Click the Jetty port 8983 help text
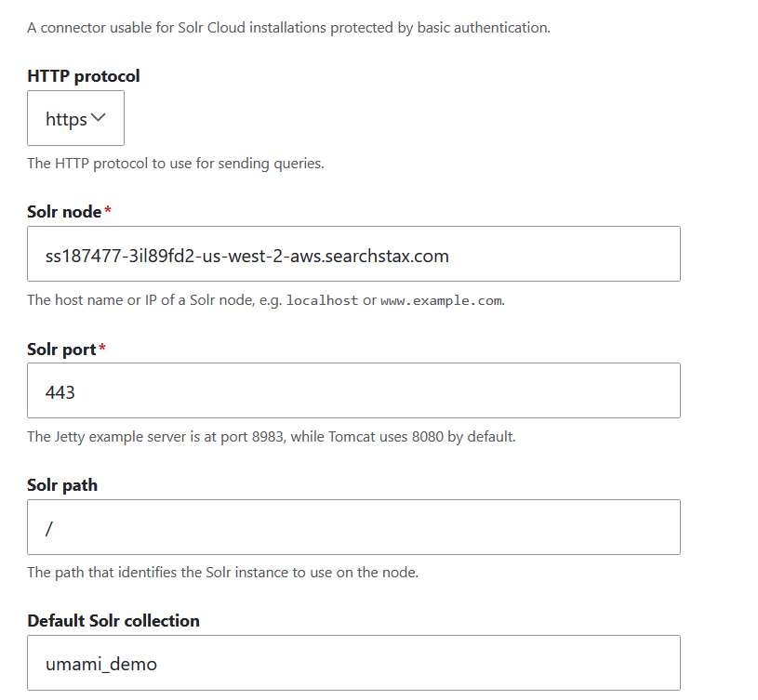758x700 pixels. [x=271, y=436]
